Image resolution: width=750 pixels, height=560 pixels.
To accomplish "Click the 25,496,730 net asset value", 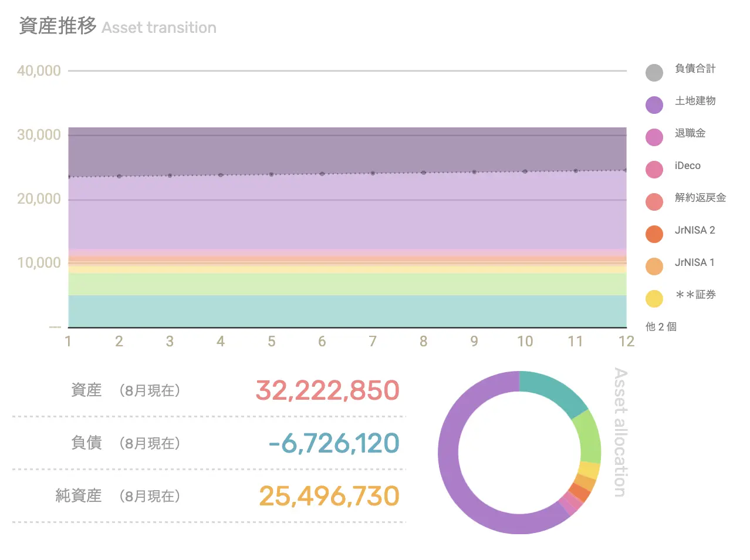I will (329, 496).
